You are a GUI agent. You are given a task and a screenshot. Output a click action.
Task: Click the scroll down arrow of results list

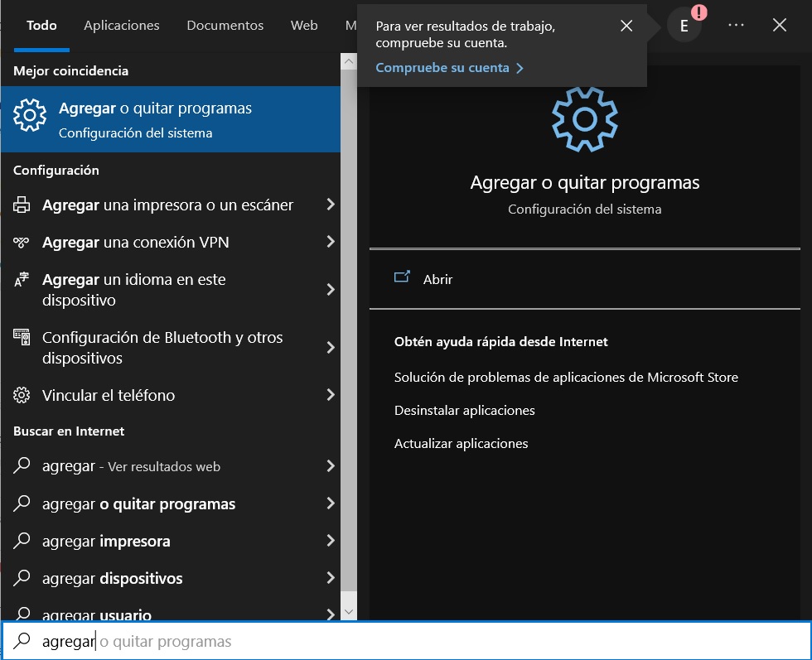tap(349, 611)
